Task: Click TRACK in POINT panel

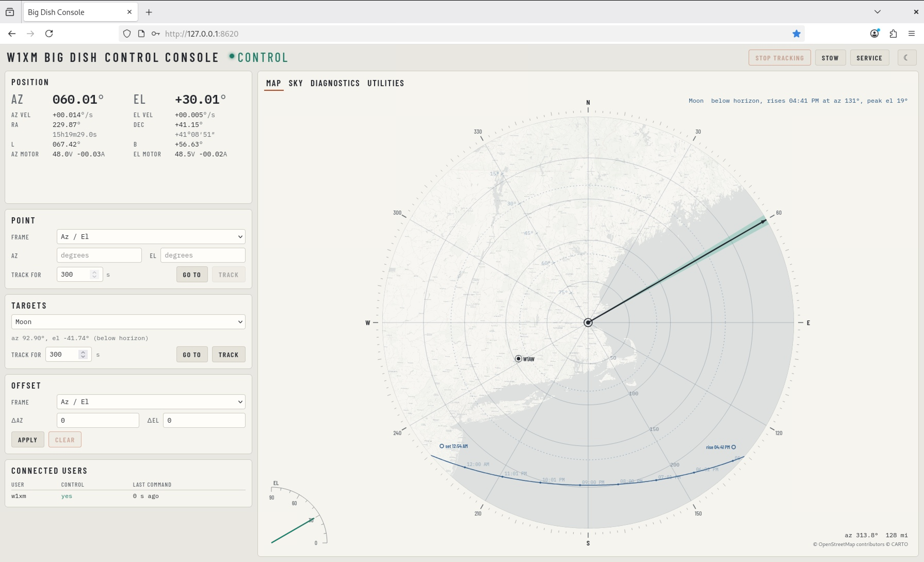Action: tap(228, 275)
